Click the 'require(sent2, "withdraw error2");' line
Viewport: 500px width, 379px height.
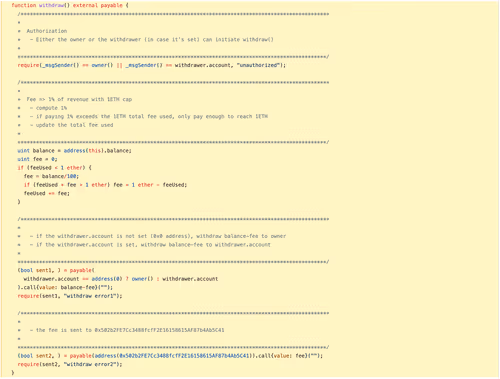pyautogui.click(x=70, y=364)
